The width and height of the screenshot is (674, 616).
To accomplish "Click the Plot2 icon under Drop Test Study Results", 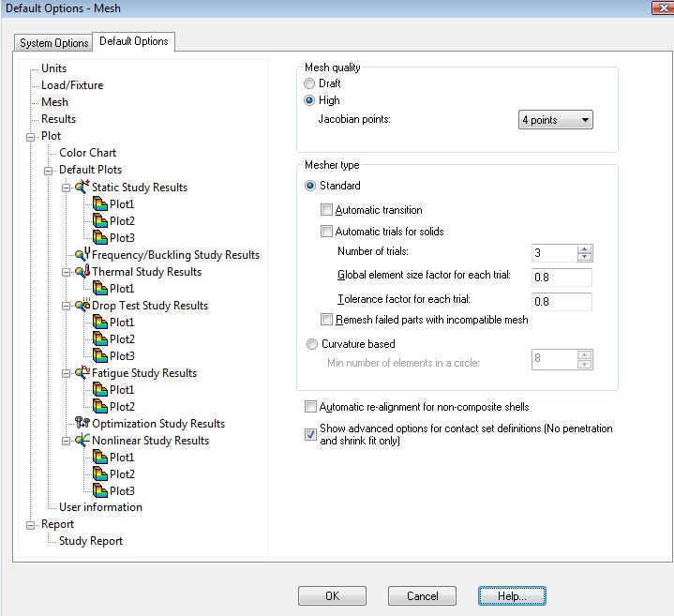I will (x=100, y=338).
